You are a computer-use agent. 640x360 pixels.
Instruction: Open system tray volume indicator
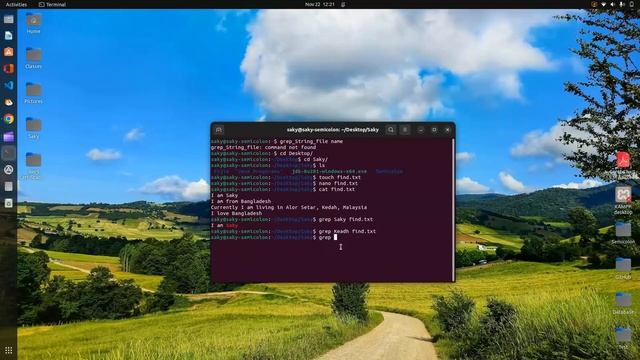(612, 4)
